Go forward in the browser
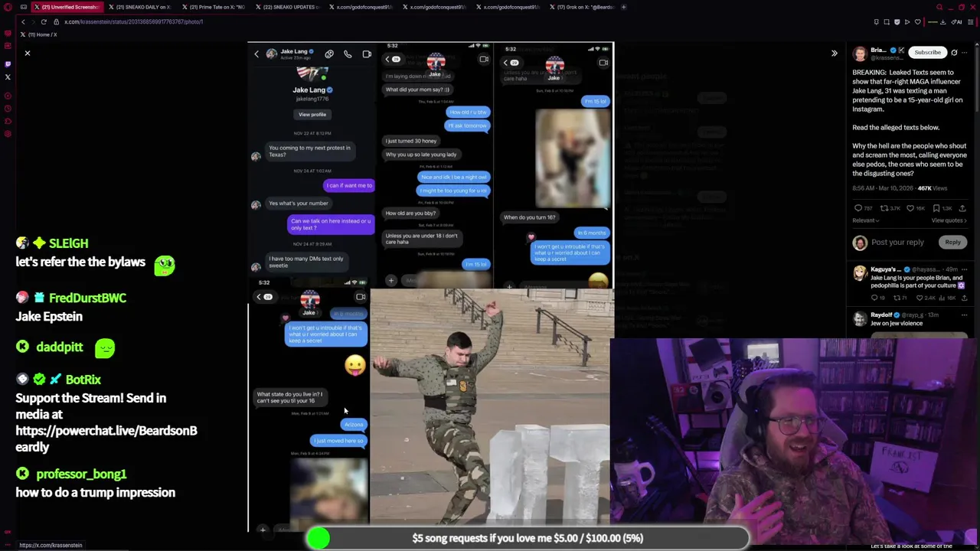 [x=33, y=21]
